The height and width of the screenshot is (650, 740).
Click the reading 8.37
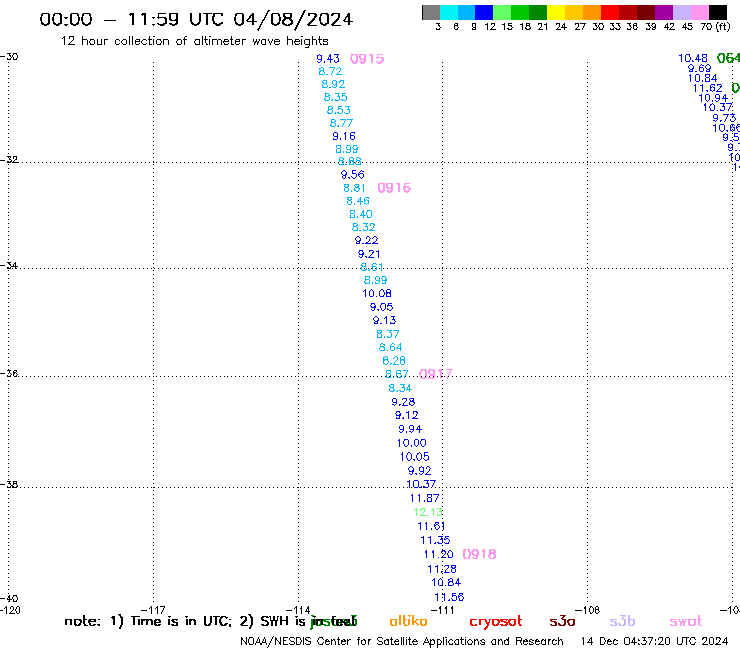pos(387,334)
